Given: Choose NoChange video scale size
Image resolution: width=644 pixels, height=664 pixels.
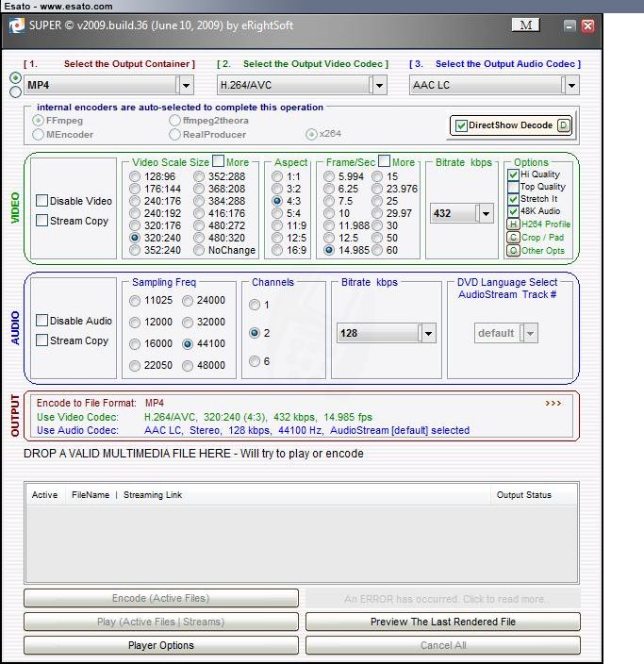Looking at the screenshot, I should 199,250.
